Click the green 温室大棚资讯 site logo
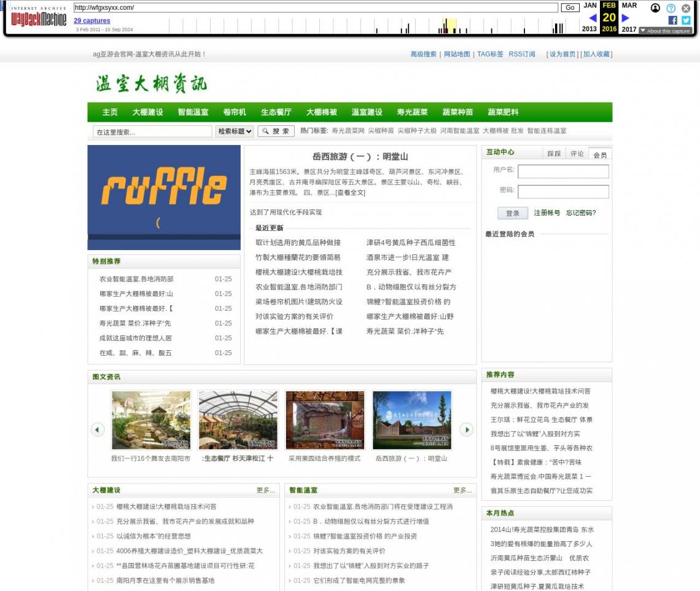The height and width of the screenshot is (591, 700). coord(151,84)
